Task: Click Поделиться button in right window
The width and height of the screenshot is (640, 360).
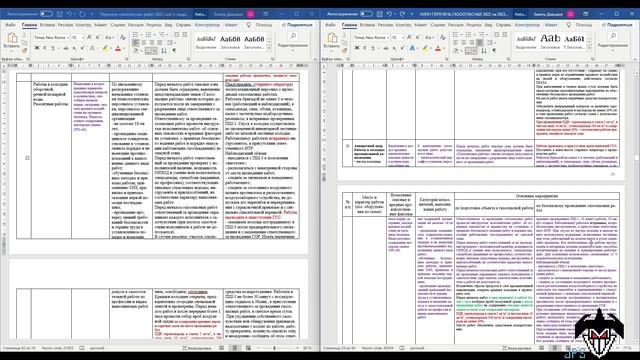Action: 617,25
